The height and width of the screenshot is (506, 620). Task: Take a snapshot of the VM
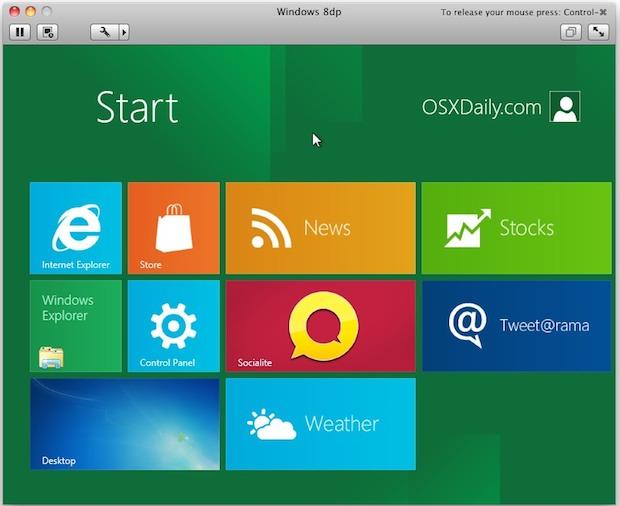coord(48,32)
